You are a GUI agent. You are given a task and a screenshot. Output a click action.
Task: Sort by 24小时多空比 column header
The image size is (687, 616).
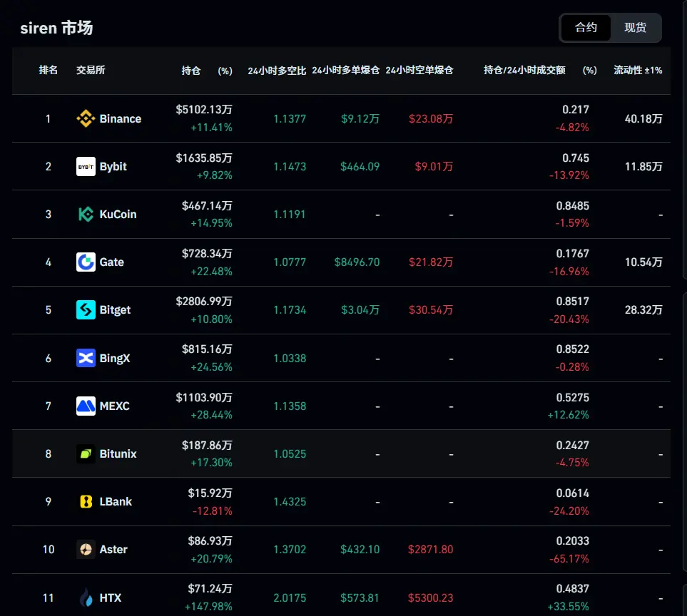(277, 71)
